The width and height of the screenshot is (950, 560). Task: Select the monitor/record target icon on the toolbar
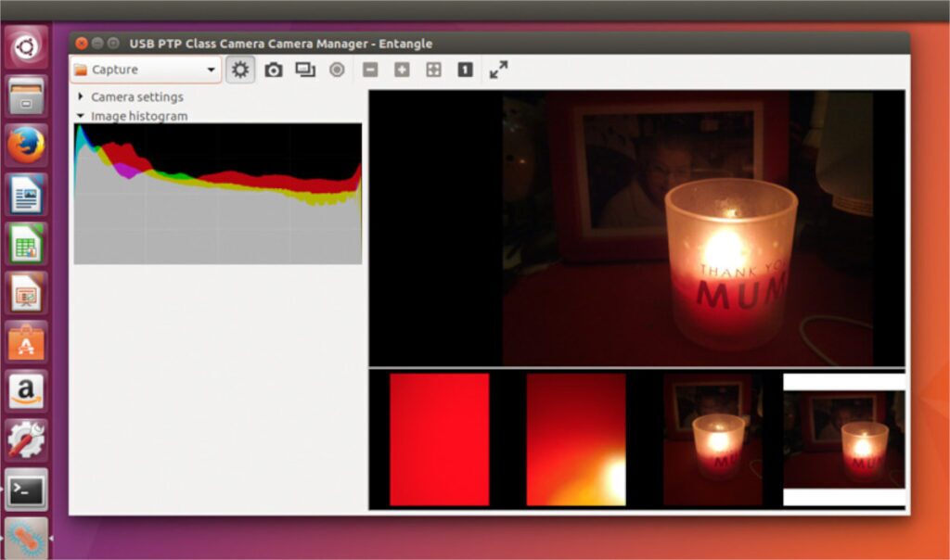coord(337,69)
